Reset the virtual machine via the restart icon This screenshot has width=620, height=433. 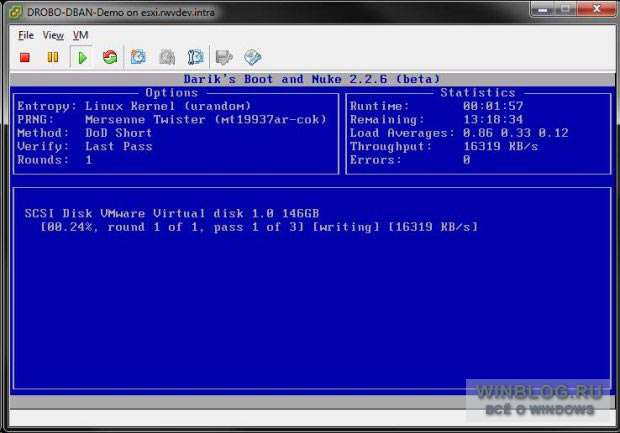coord(110,57)
